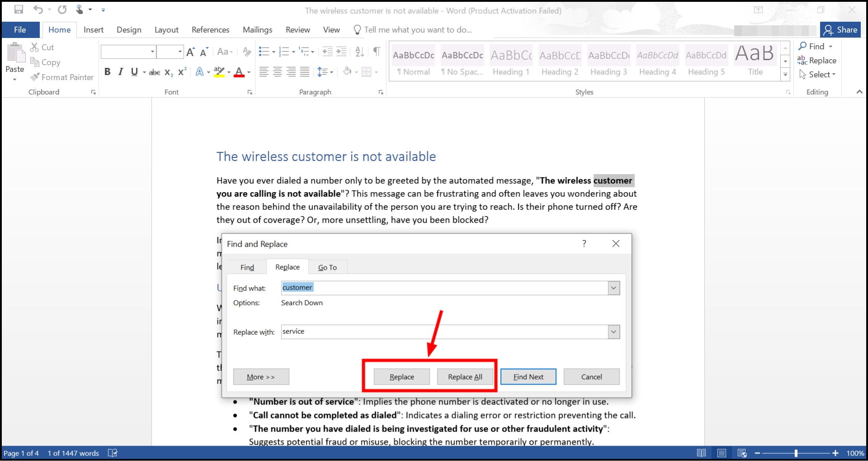Toggle show paragraph marks
The image size is (868, 461).
pos(376,52)
